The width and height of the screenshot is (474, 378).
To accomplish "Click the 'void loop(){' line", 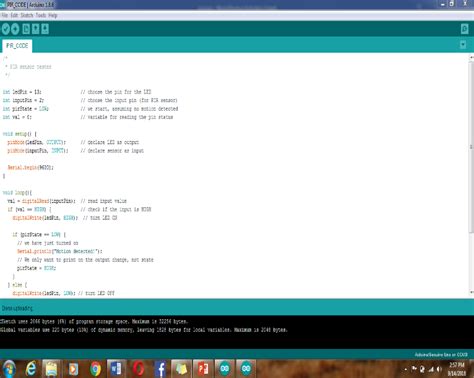I will pos(17,193).
